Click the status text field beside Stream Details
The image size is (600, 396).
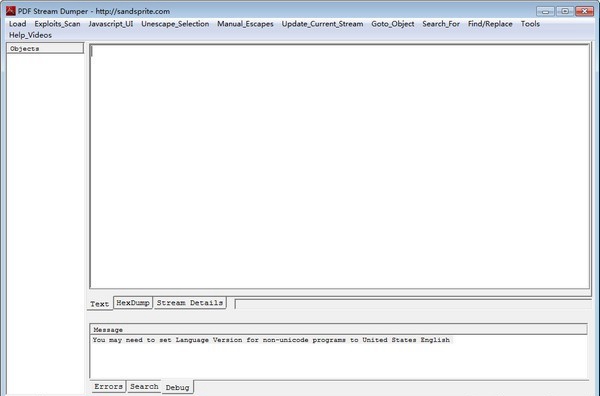pyautogui.click(x=413, y=304)
